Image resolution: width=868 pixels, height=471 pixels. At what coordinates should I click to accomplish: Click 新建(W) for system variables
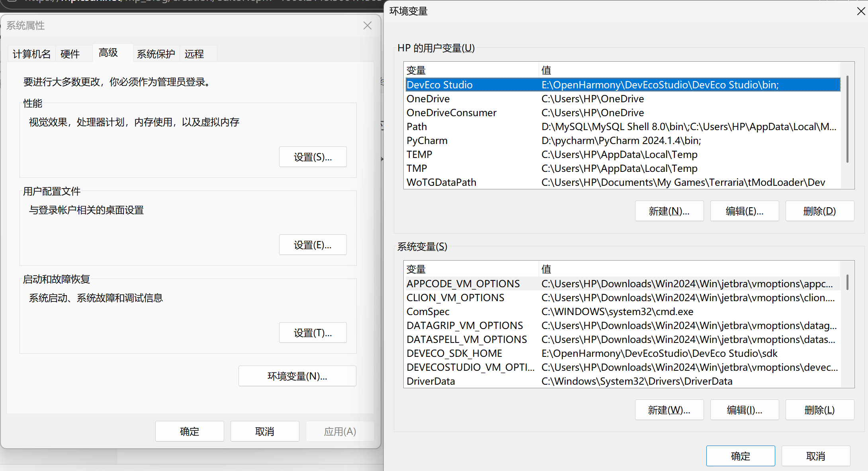[x=669, y=410]
